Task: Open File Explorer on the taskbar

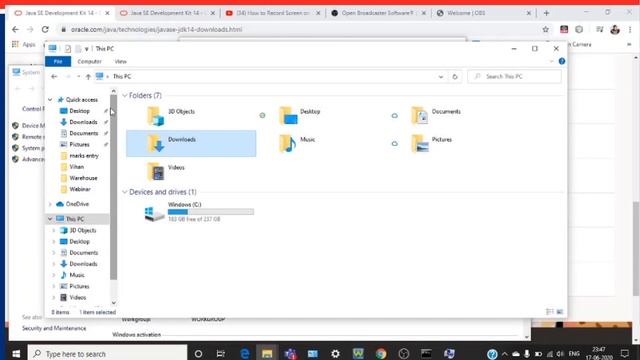Action: 267,353
